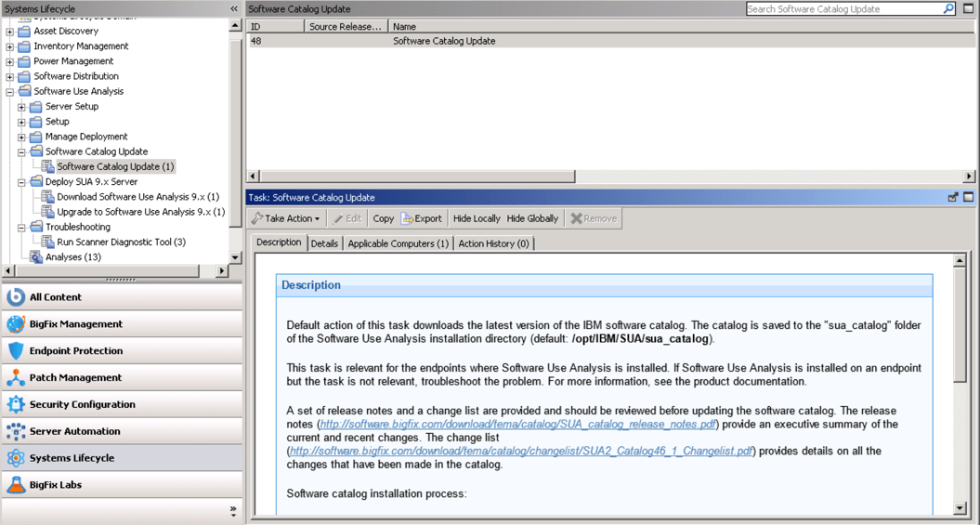Expand the Server Setup folder
This screenshot has height=525, width=980.
pos(22,107)
